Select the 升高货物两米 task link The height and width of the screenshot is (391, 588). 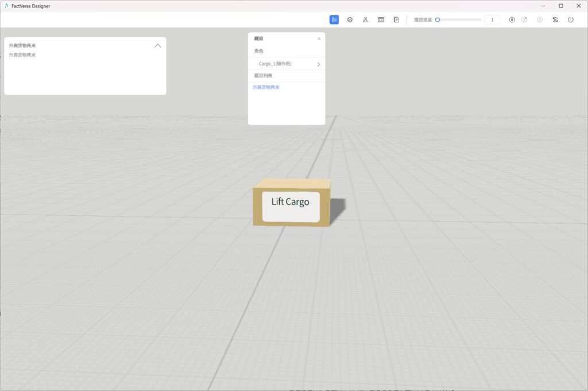tap(266, 87)
